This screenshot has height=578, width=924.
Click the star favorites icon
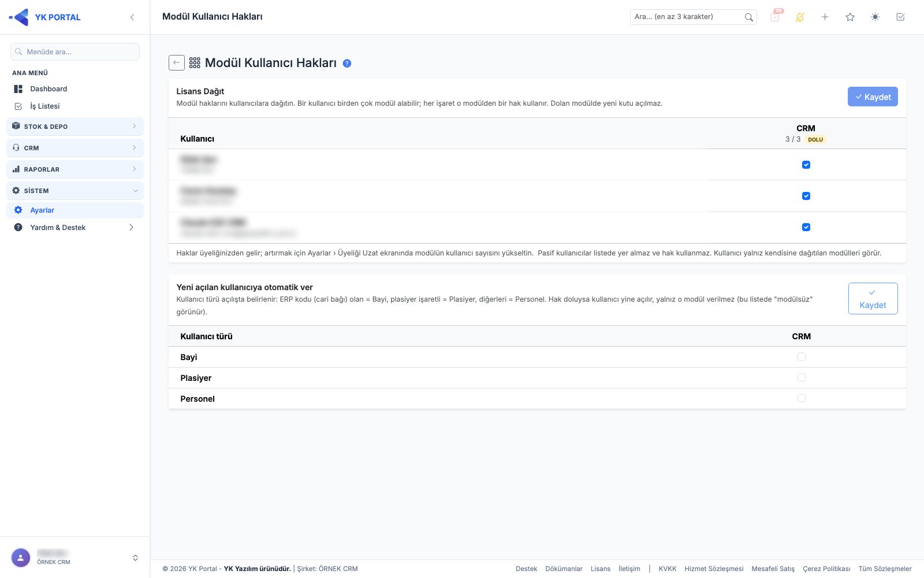tap(850, 17)
